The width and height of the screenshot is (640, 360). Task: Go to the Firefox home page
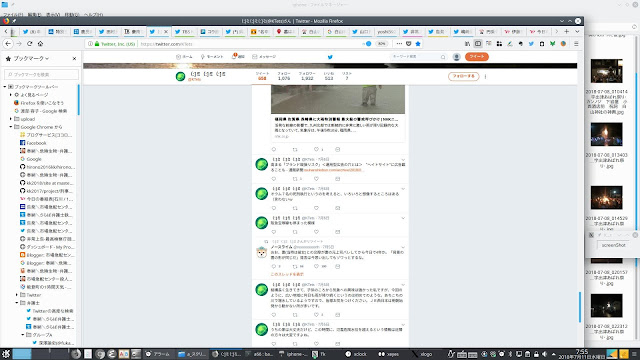40,44
